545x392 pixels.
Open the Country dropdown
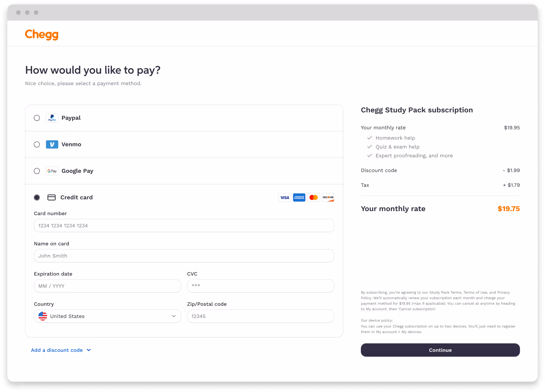tap(108, 316)
